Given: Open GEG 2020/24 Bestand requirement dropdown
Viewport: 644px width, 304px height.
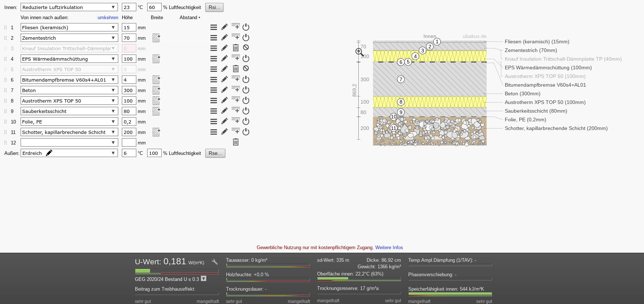Looking at the screenshot, I should click(204, 279).
